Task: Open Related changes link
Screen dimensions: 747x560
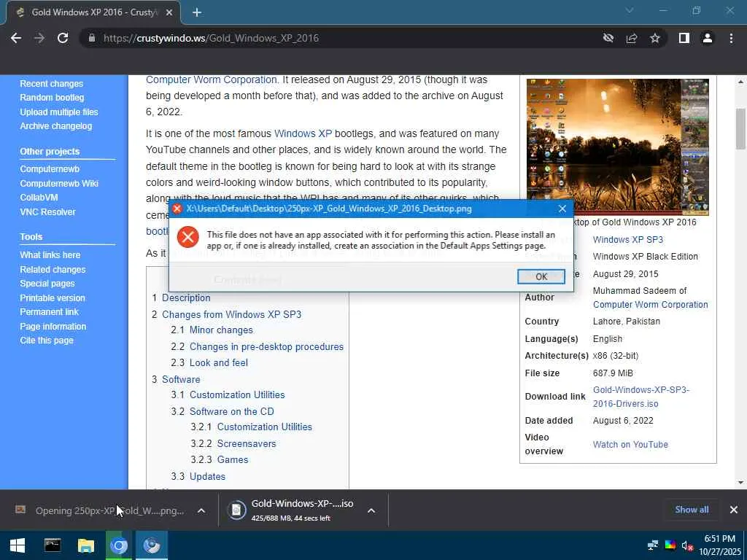Action: pyautogui.click(x=53, y=270)
